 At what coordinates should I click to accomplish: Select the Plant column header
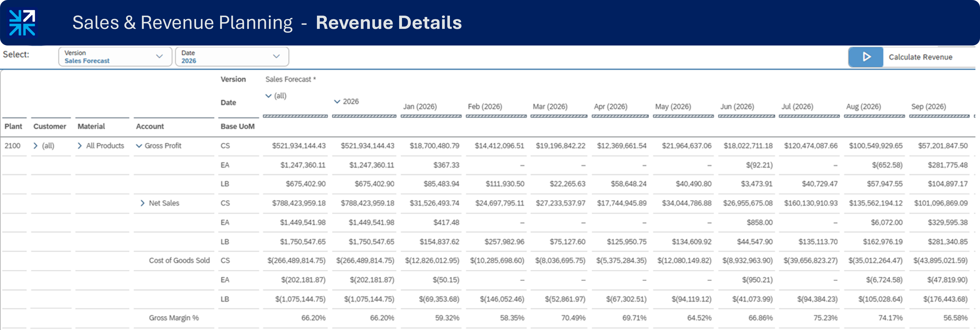[14, 126]
